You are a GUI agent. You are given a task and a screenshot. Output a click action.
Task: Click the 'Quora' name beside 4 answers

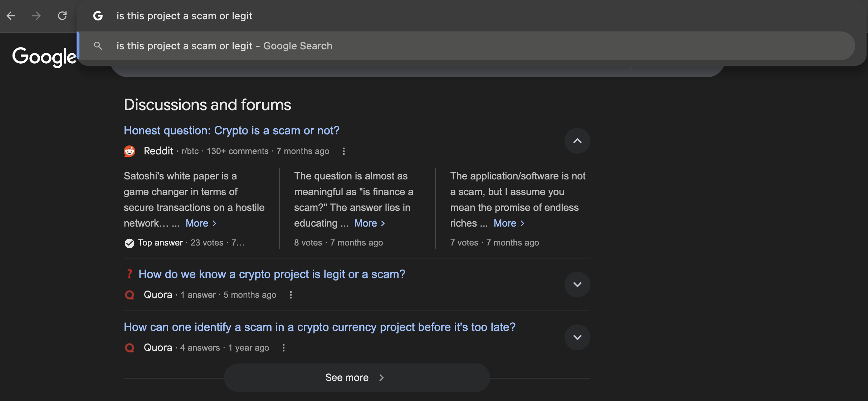158,348
